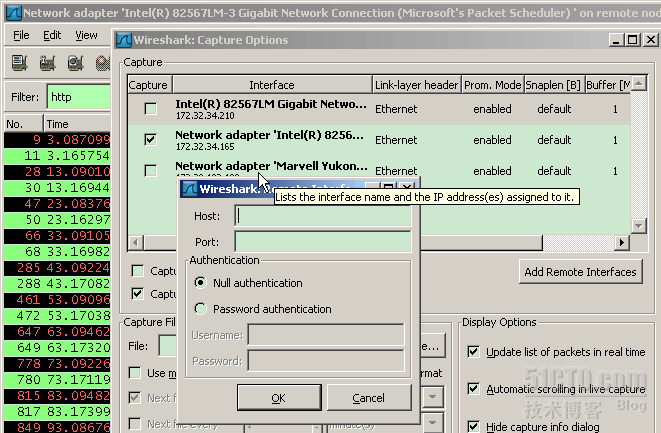
Task: Click the horizontal scrollbar thumb of interface list
Action: coord(343,243)
